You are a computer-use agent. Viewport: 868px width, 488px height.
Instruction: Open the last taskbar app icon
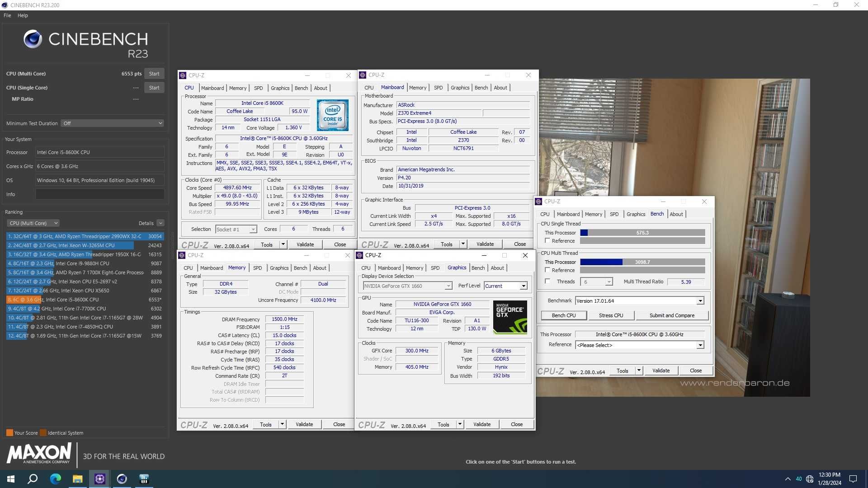point(144,479)
